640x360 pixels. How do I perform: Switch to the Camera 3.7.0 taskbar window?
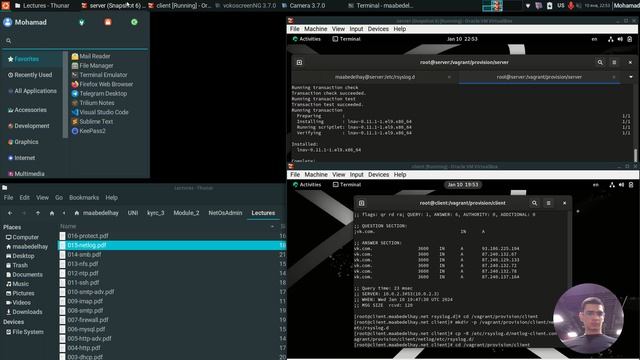(303, 6)
